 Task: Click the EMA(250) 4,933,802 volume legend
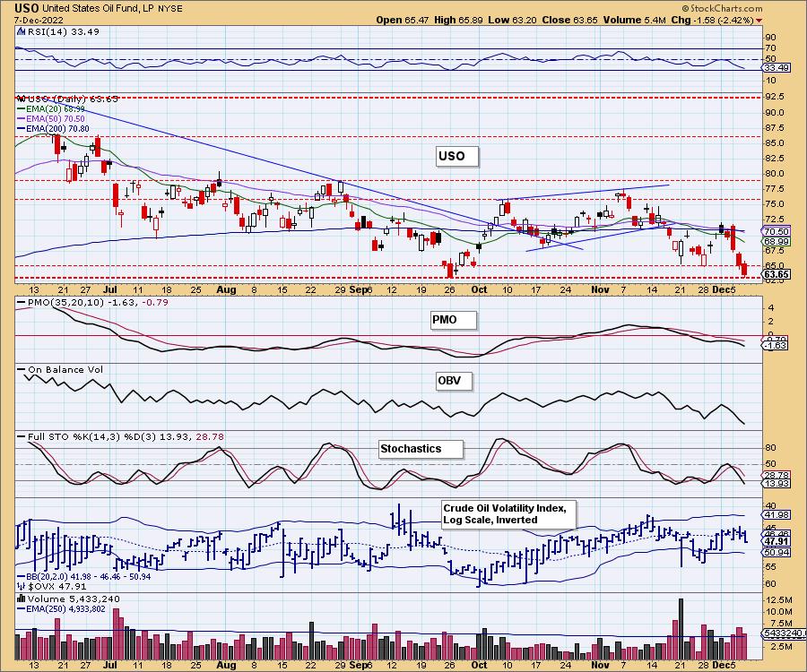(61, 608)
